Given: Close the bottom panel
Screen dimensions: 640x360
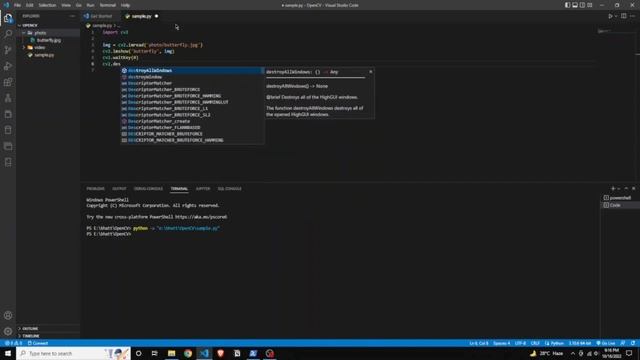Looking at the screenshot, I should pos(633,189).
